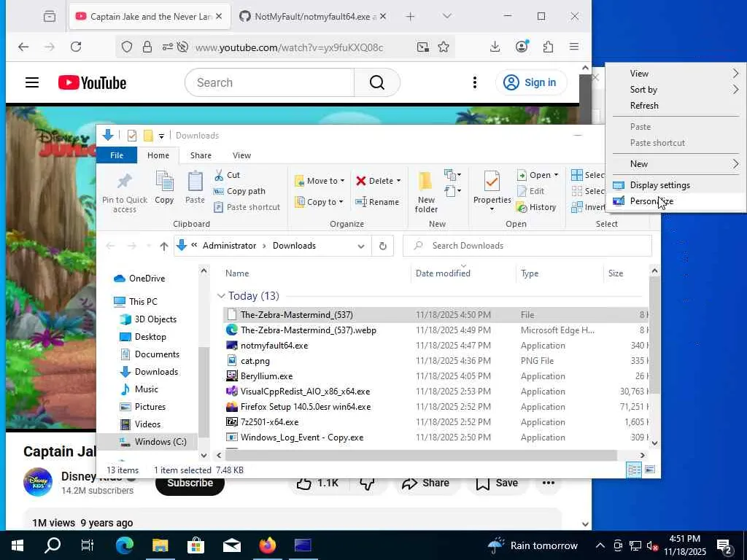Click Firefox reload page icon
The image size is (747, 560).
(x=76, y=47)
